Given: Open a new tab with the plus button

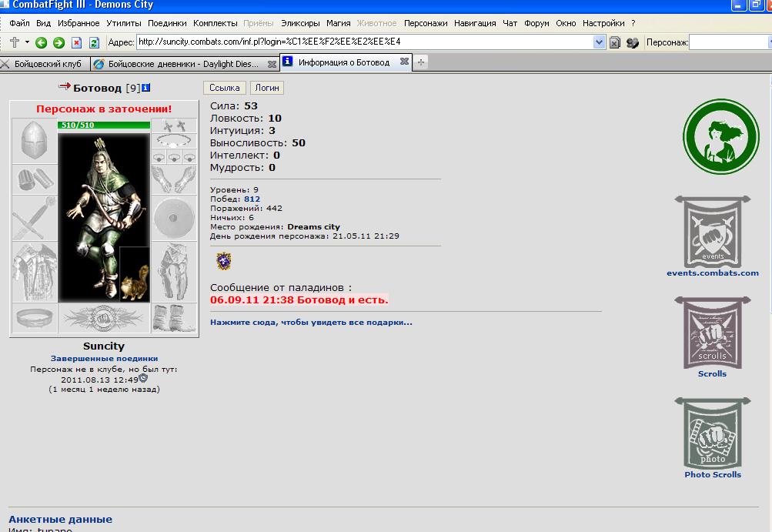Looking at the screenshot, I should pos(420,62).
